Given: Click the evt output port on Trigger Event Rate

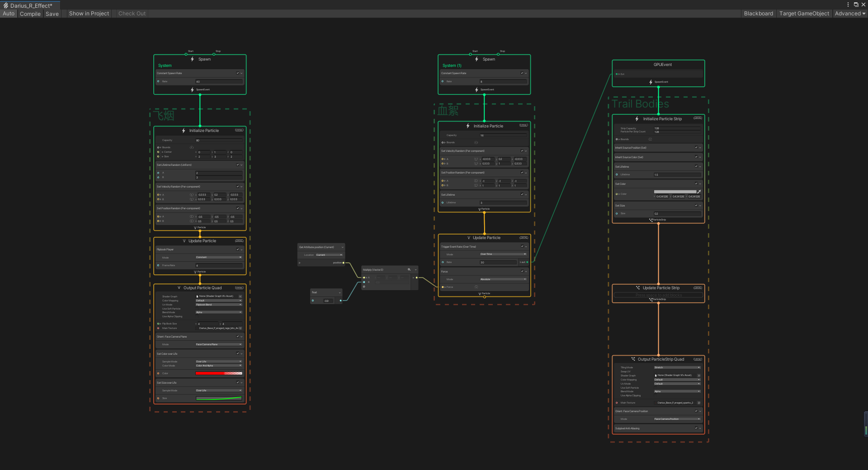Looking at the screenshot, I should click(527, 262).
